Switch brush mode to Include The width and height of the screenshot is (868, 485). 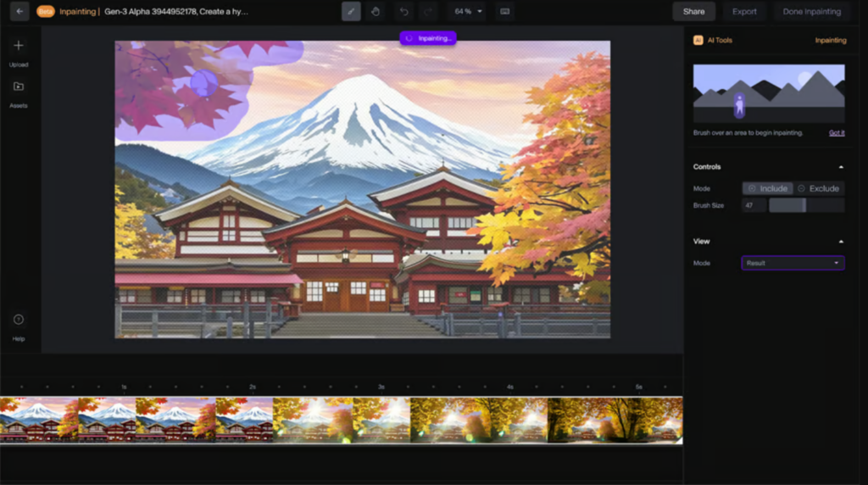coord(767,188)
